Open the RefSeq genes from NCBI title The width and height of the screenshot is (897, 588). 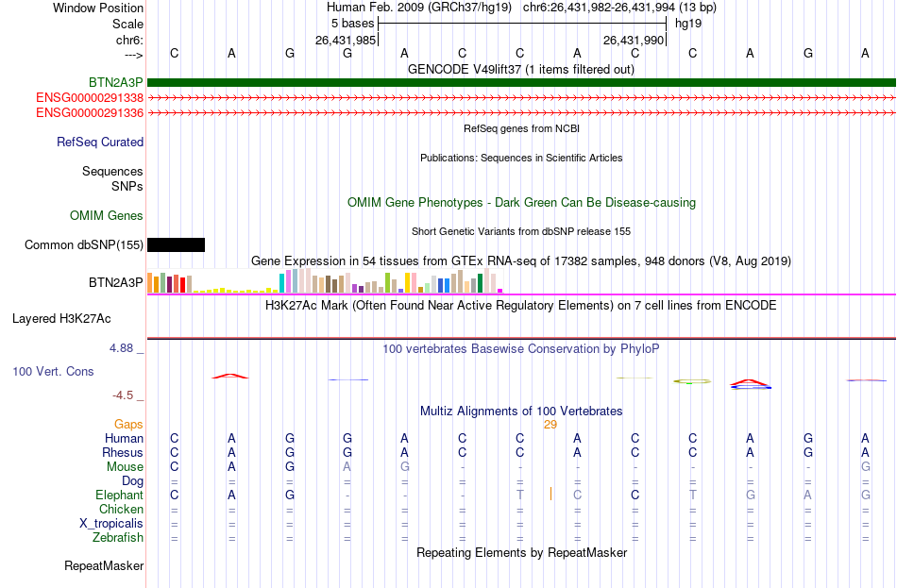[x=521, y=128]
